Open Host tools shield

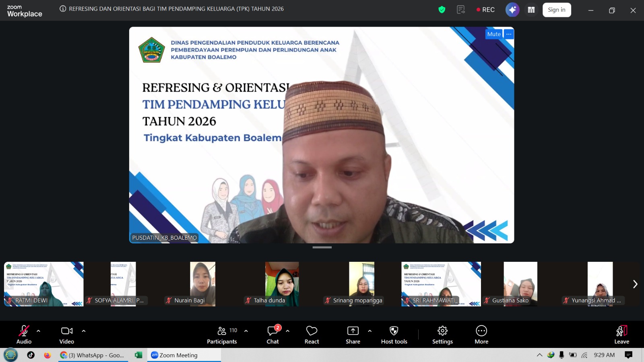point(394,335)
